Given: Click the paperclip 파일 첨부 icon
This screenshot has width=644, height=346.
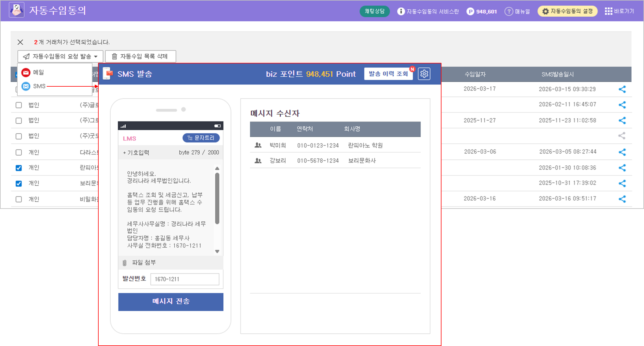Looking at the screenshot, I should click(x=124, y=263).
